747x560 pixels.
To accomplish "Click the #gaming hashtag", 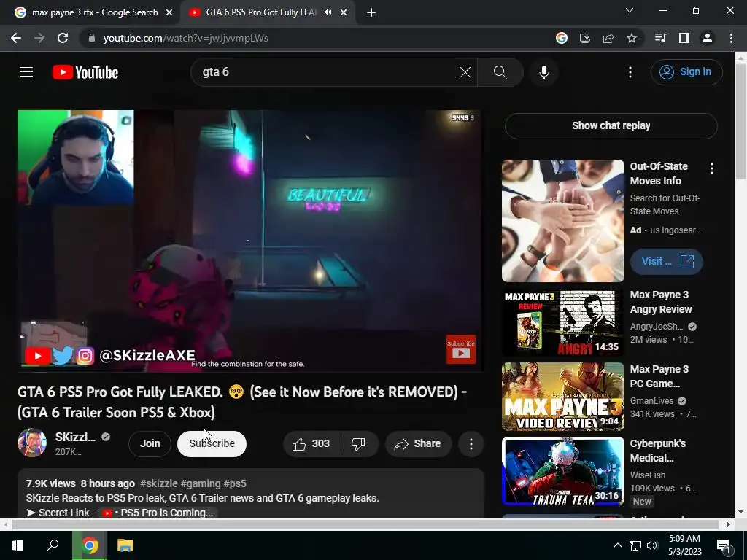I will (x=200, y=483).
